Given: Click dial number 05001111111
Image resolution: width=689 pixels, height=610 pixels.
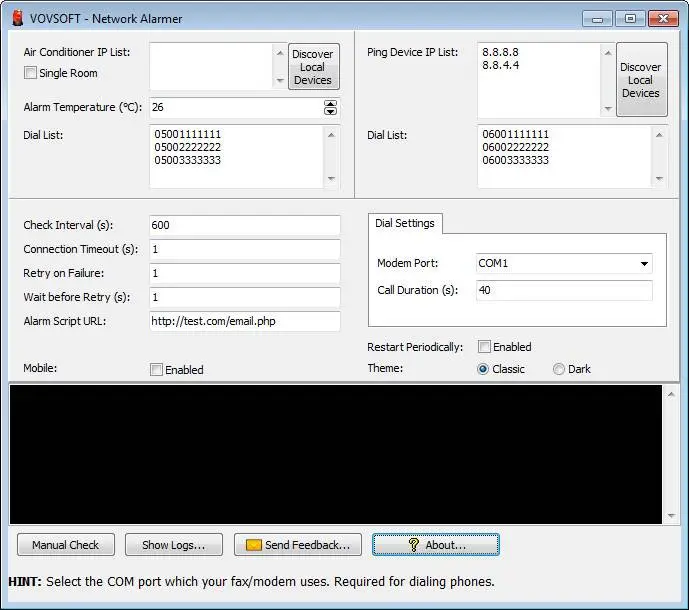Looking at the screenshot, I should (188, 134).
